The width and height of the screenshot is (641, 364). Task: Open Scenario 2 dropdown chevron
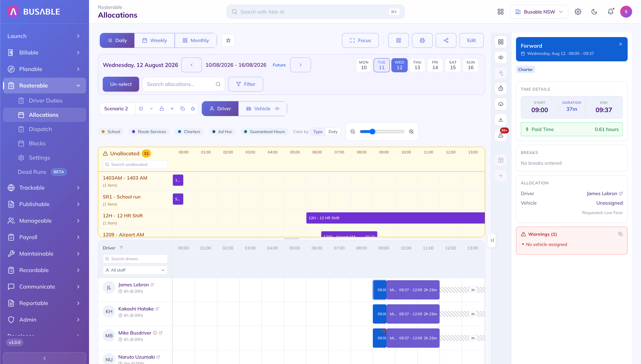pos(151,108)
